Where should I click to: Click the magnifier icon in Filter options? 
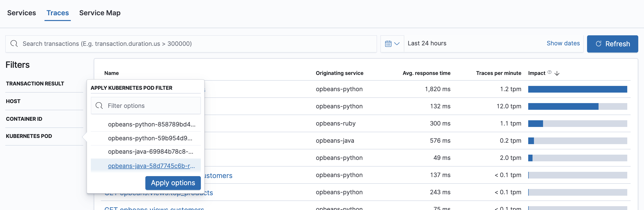(99, 106)
